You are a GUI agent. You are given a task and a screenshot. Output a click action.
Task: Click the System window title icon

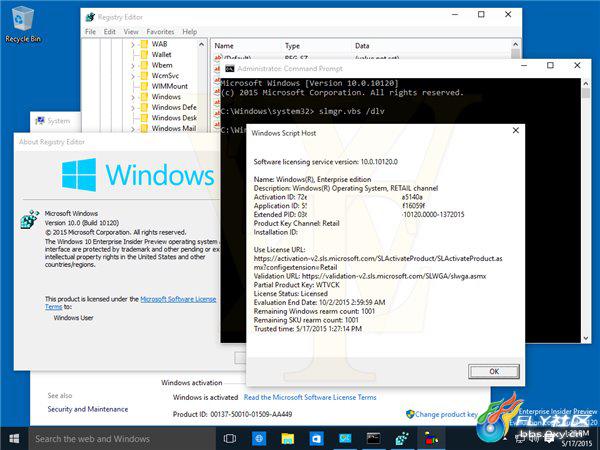(x=39, y=121)
